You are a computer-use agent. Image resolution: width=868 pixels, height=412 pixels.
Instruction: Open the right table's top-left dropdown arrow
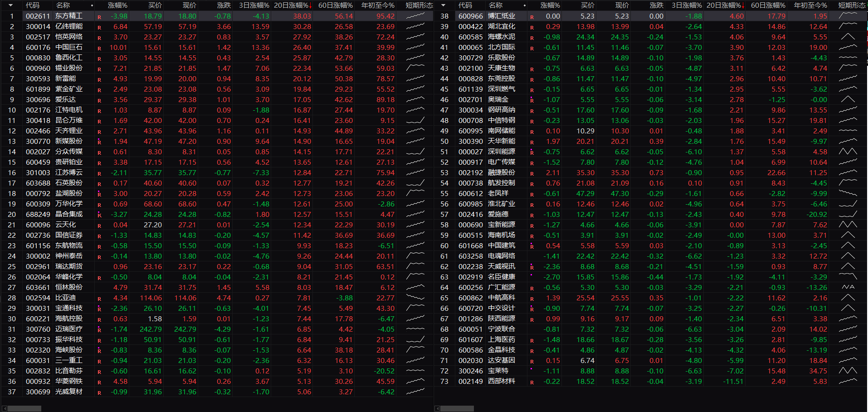444,5
